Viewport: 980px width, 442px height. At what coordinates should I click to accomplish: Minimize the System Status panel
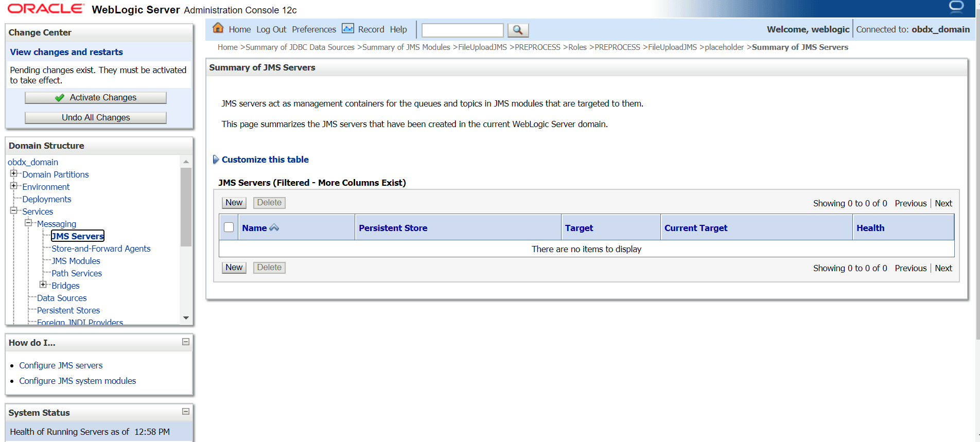click(186, 412)
